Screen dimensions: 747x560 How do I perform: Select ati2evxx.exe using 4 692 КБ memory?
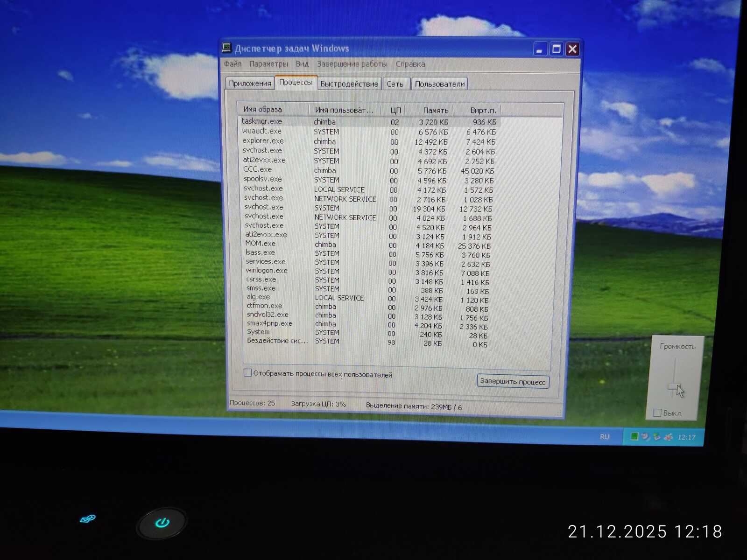coord(369,161)
